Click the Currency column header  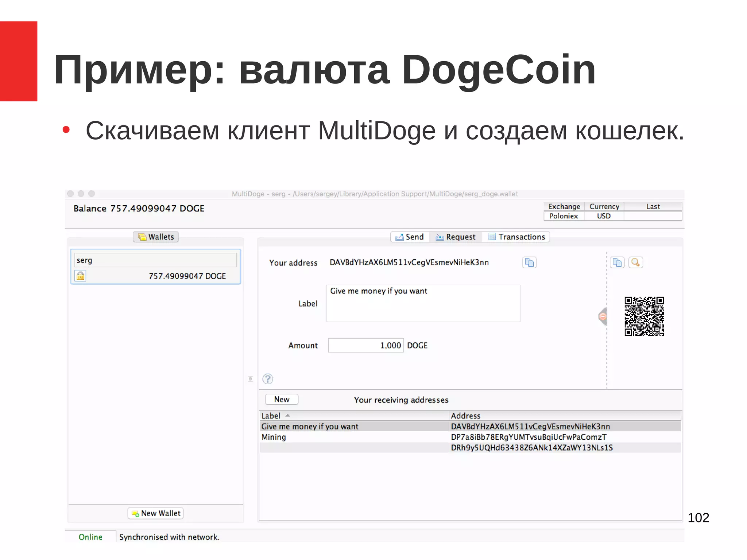(x=604, y=206)
